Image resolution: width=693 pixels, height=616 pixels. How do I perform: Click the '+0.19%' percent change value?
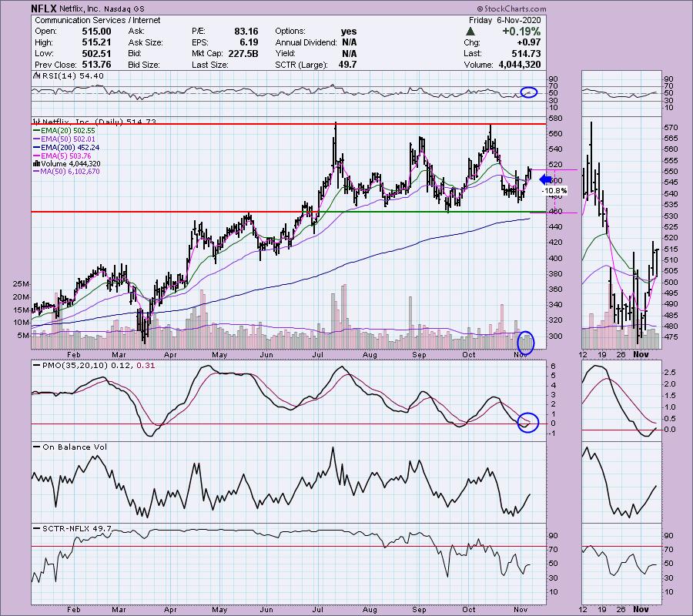pos(521,32)
